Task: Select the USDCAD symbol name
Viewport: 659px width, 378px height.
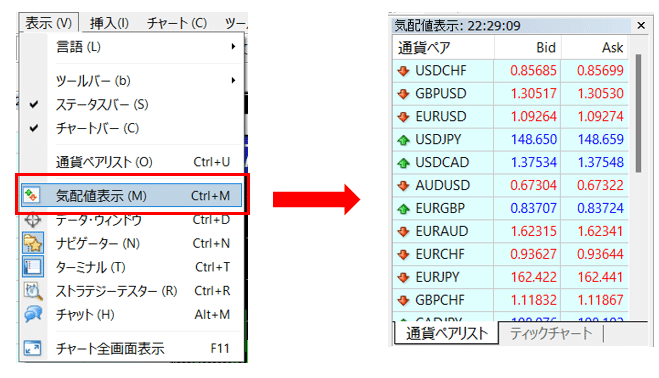Action: coord(442,163)
